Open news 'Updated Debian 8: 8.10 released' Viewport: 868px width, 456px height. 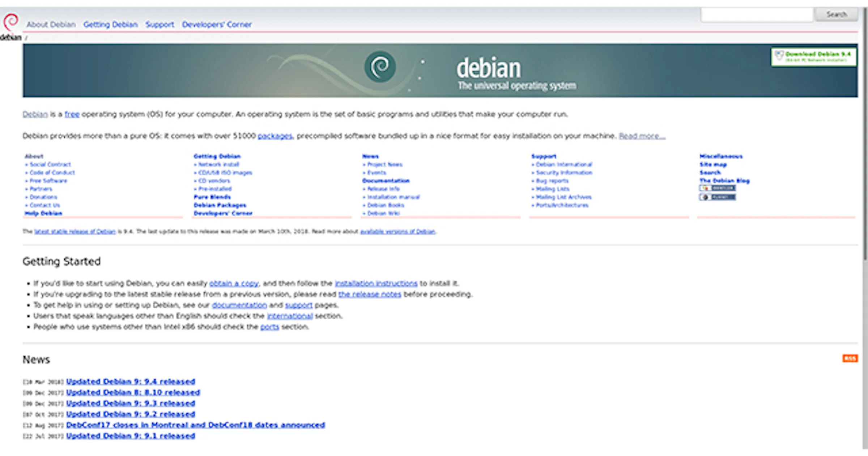pos(133,392)
